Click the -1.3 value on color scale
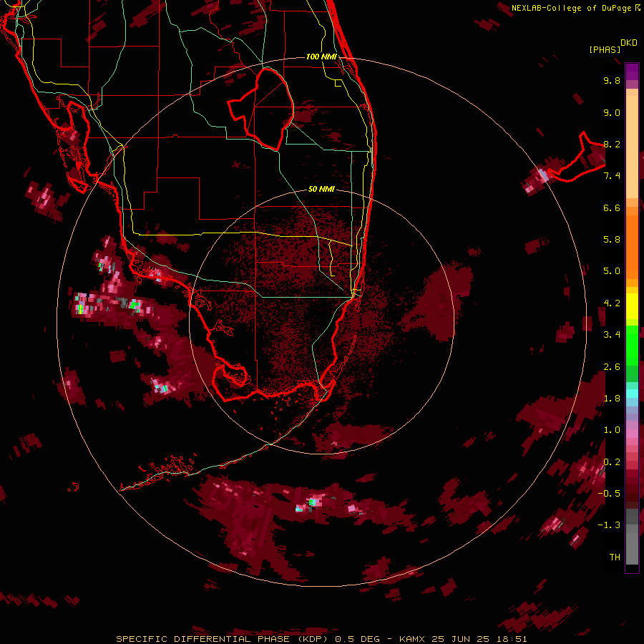 (x=609, y=525)
